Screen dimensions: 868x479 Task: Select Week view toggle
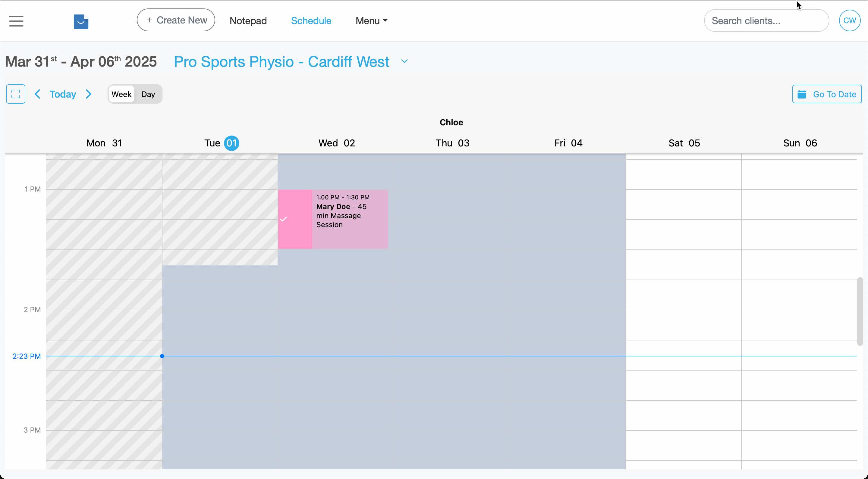(x=121, y=94)
